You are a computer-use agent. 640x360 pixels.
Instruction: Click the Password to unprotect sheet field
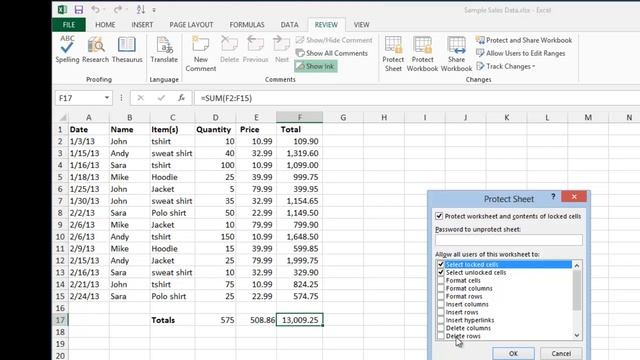click(x=509, y=240)
